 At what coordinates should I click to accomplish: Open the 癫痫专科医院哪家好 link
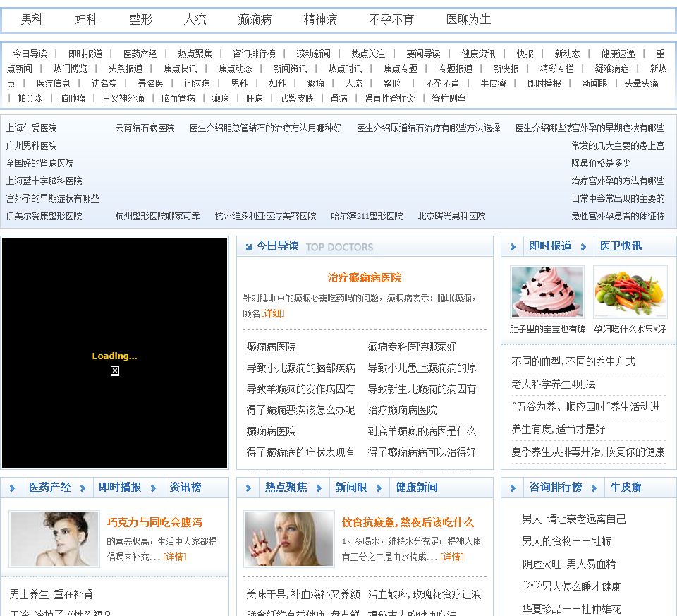tap(412, 346)
